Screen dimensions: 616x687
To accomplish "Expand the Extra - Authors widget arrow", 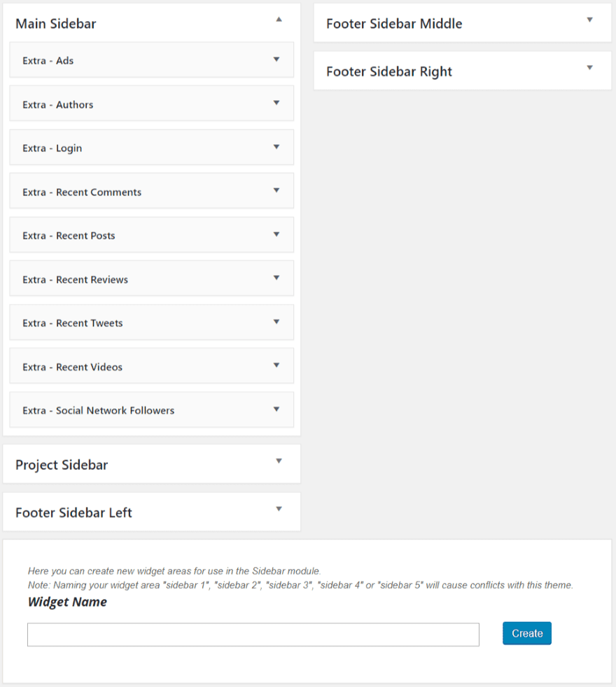I will (x=276, y=103).
